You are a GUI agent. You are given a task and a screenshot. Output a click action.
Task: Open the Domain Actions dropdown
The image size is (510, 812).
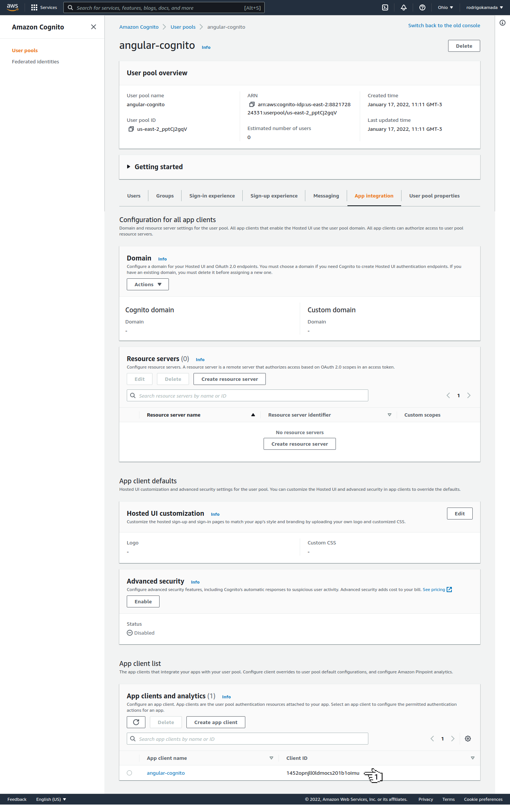(148, 284)
